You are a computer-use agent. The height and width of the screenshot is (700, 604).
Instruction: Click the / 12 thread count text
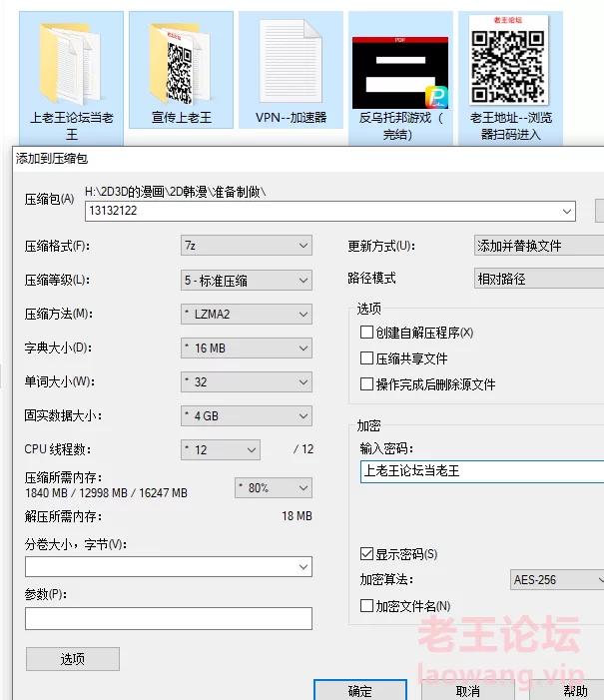[x=303, y=449]
